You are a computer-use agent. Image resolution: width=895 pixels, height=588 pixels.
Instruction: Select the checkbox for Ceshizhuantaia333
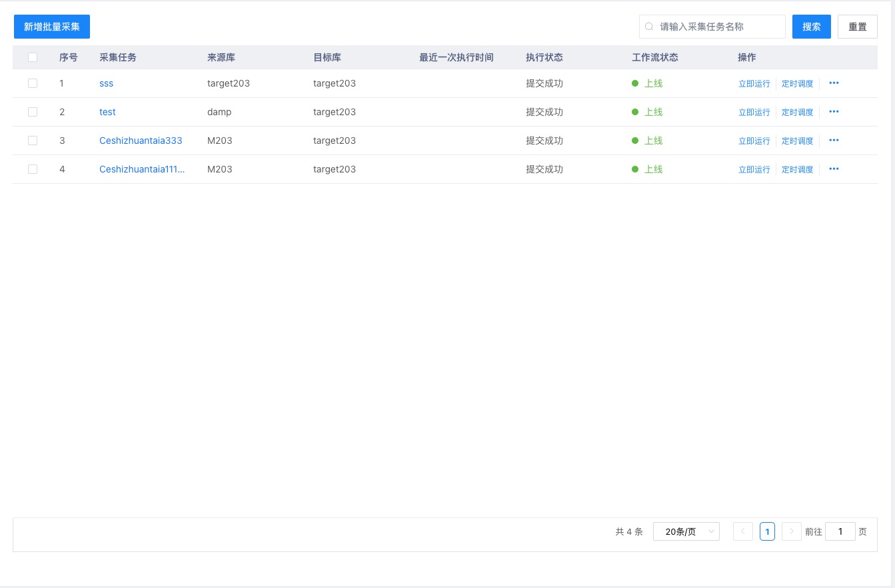[33, 141]
